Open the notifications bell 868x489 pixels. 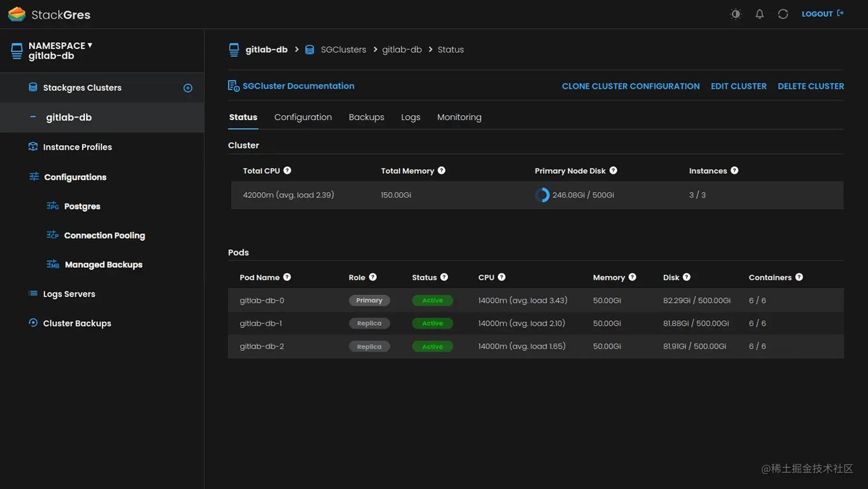[x=759, y=14]
